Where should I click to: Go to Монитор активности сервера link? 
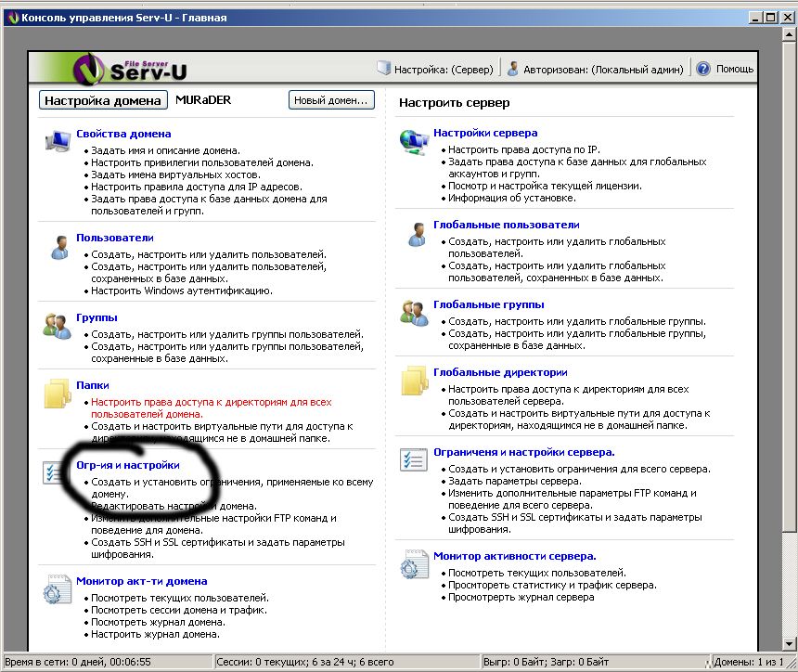(x=514, y=556)
